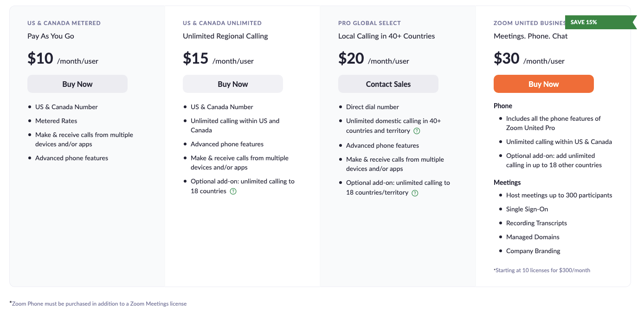Open help icon next to "countries and territory"
Image resolution: width=644 pixels, height=314 pixels.
(x=417, y=131)
